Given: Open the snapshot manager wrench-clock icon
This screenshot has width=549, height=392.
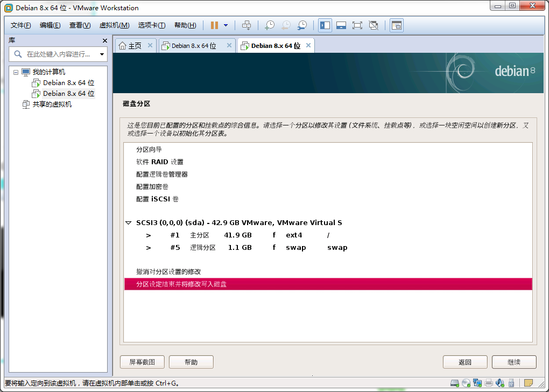Looking at the screenshot, I should pyautogui.click(x=302, y=25).
